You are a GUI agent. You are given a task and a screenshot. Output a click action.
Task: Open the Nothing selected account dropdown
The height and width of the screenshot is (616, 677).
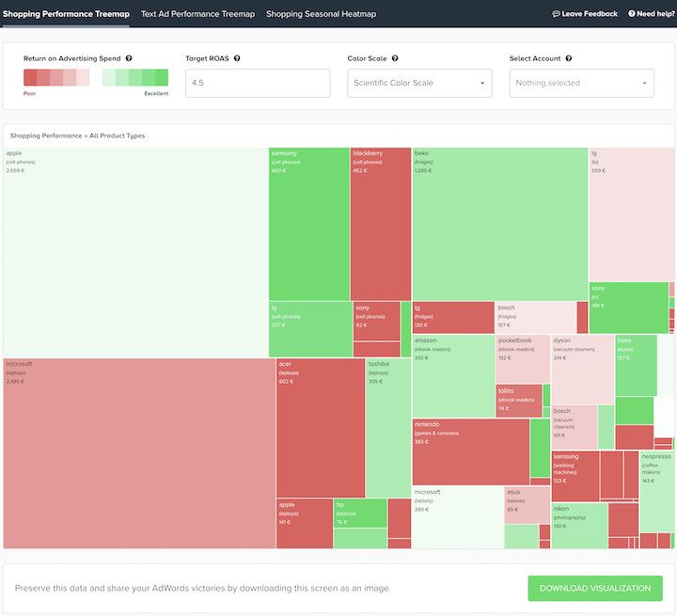(582, 83)
